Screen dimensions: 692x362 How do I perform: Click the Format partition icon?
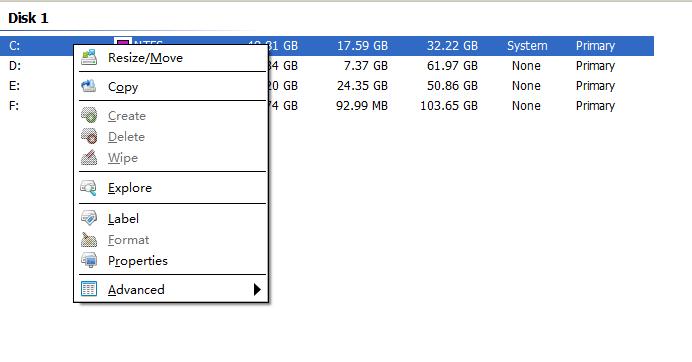[x=89, y=240]
